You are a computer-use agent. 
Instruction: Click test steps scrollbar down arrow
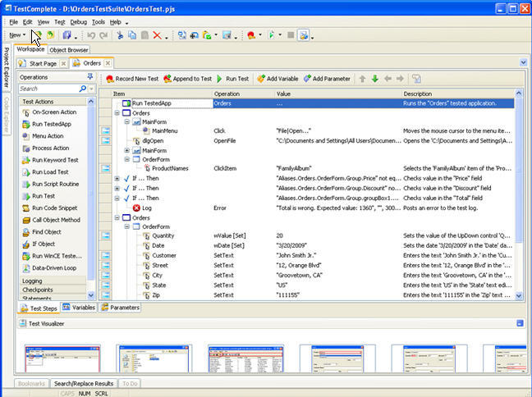point(519,296)
